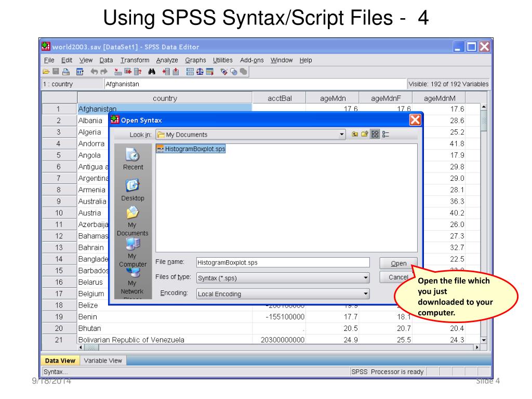Viewport: 532px width, 399px height.
Task: Switch the file dialog to Details view
Action: tap(385, 135)
